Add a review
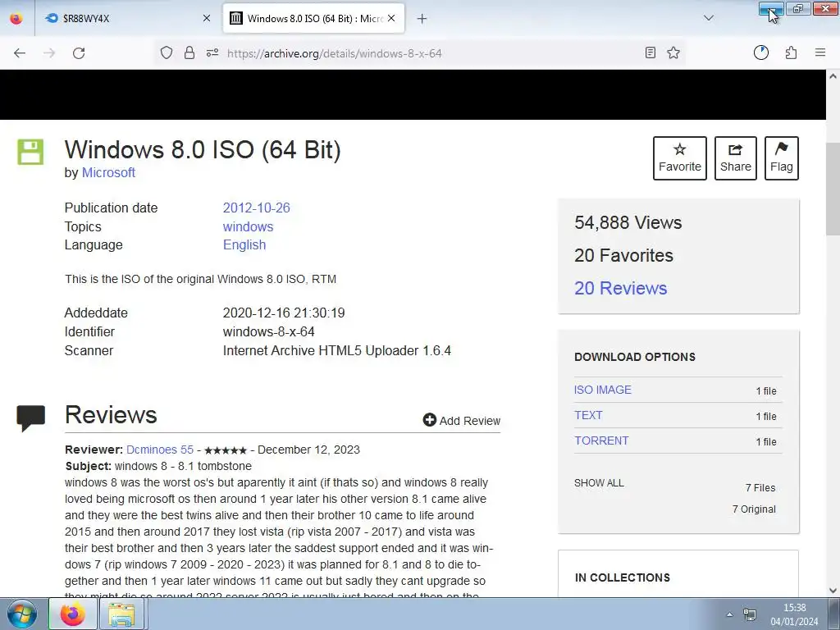This screenshot has width=840, height=630. point(462,421)
